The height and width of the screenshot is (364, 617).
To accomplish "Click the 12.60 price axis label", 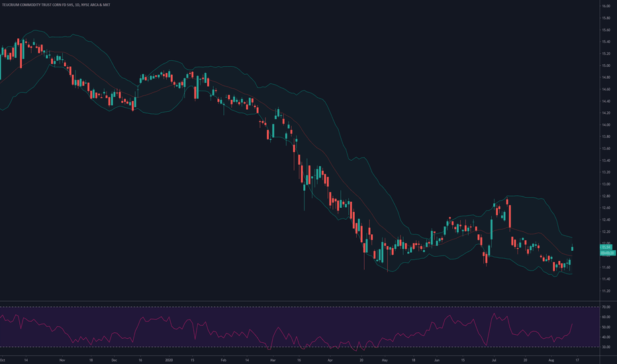I will click(x=606, y=208).
